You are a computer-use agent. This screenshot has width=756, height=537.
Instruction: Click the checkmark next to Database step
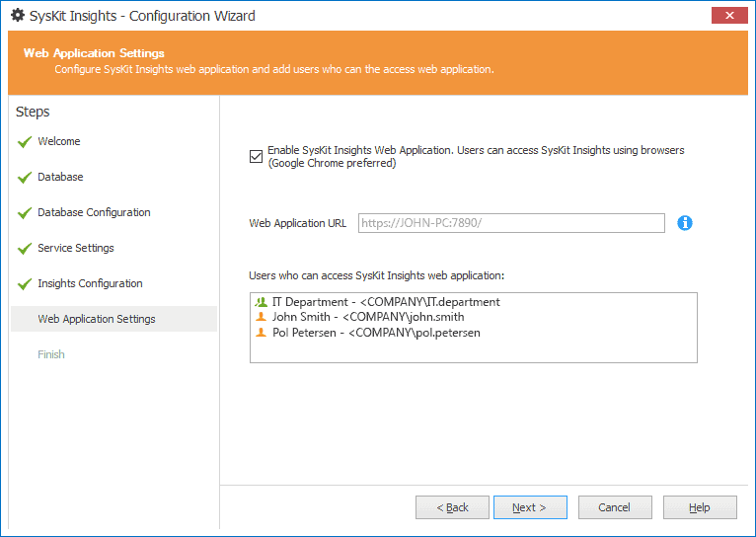click(x=25, y=178)
